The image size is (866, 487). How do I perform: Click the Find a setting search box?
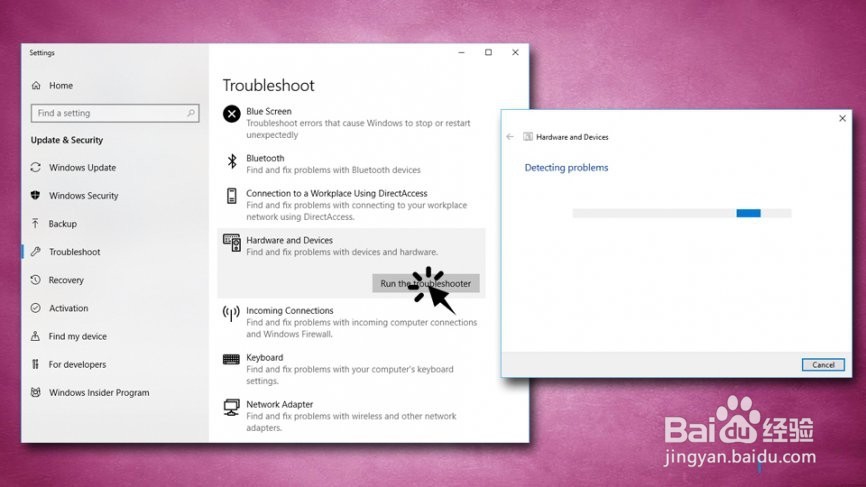(x=115, y=113)
